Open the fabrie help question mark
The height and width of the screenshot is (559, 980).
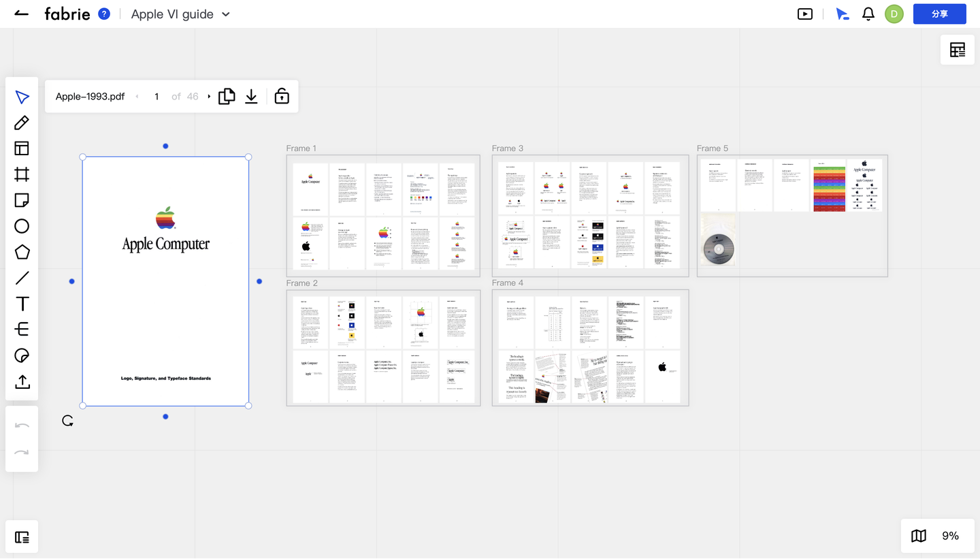pos(104,14)
